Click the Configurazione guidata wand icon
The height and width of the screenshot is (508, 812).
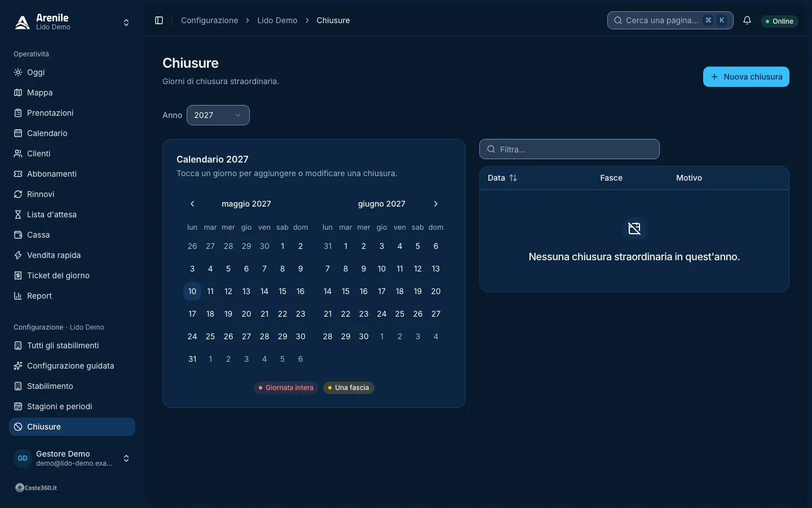click(x=18, y=366)
